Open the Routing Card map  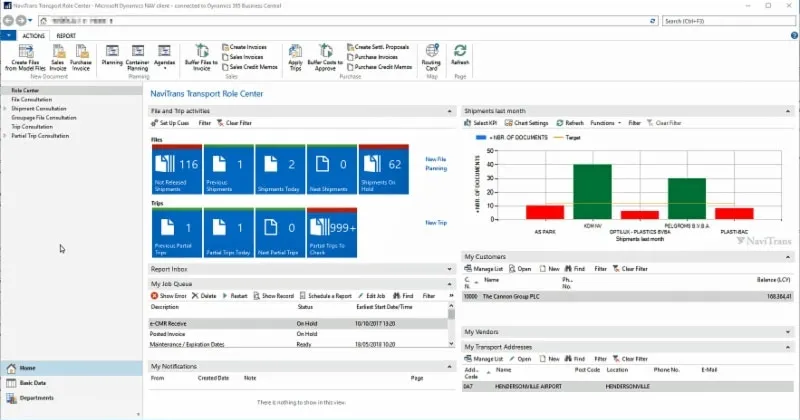pyautogui.click(x=431, y=57)
